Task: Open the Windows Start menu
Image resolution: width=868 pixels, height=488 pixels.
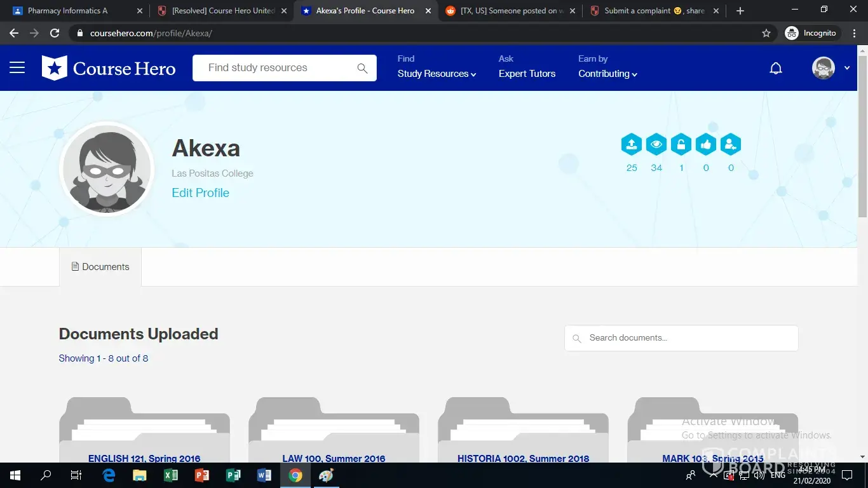Action: point(15,475)
